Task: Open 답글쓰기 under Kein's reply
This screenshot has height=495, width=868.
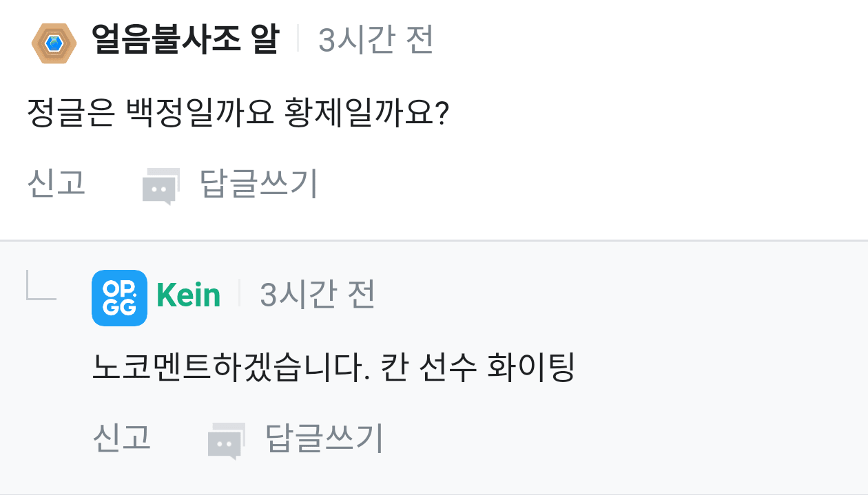Action: (x=324, y=438)
